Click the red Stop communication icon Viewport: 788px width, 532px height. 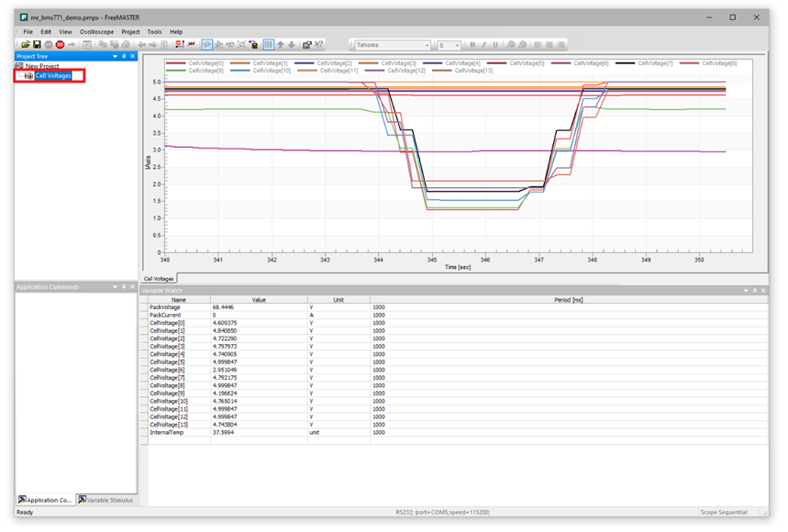click(60, 45)
